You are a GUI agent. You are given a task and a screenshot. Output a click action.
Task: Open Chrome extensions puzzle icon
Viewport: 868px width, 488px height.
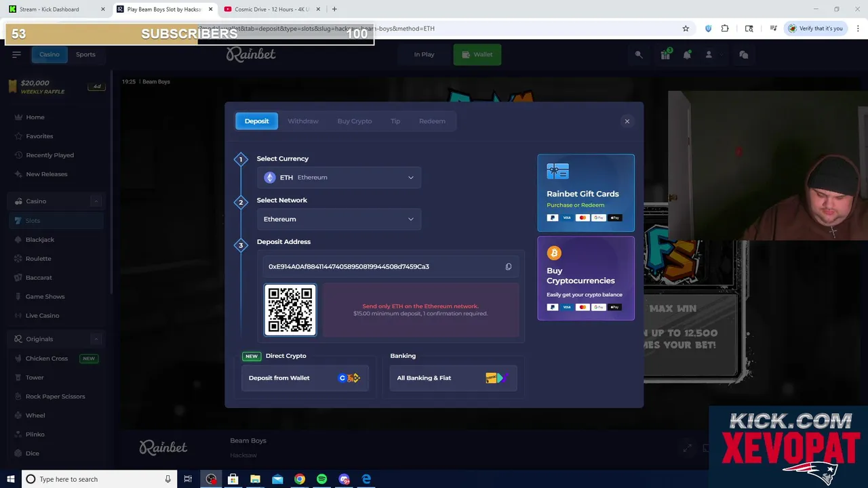tap(725, 28)
